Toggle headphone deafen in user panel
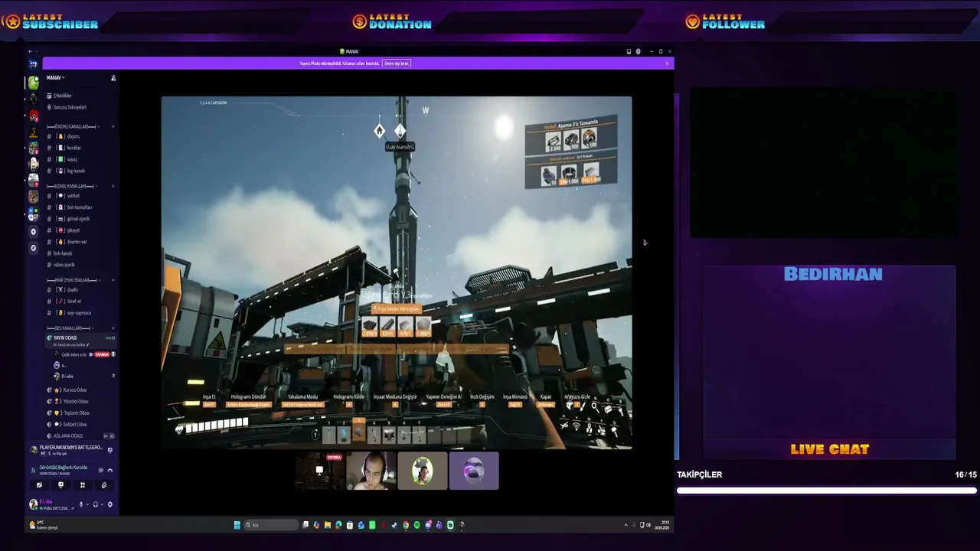This screenshot has width=980, height=551. coord(96,504)
